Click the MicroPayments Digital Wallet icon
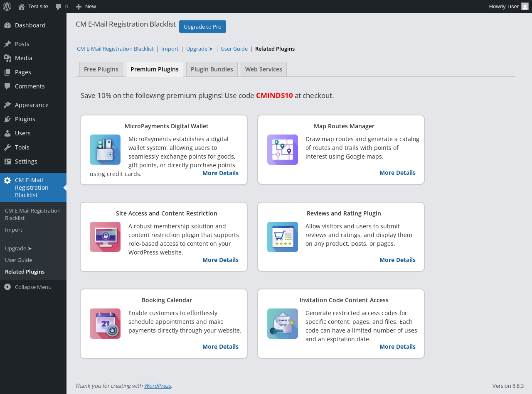Image resolution: width=532 pixels, height=394 pixels. click(105, 149)
